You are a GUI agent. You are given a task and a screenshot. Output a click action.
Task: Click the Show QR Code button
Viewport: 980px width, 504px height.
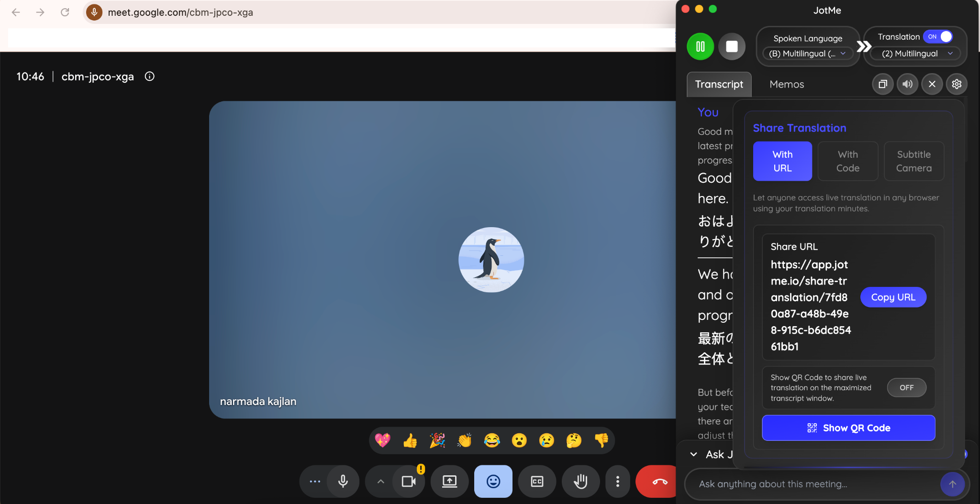click(848, 428)
